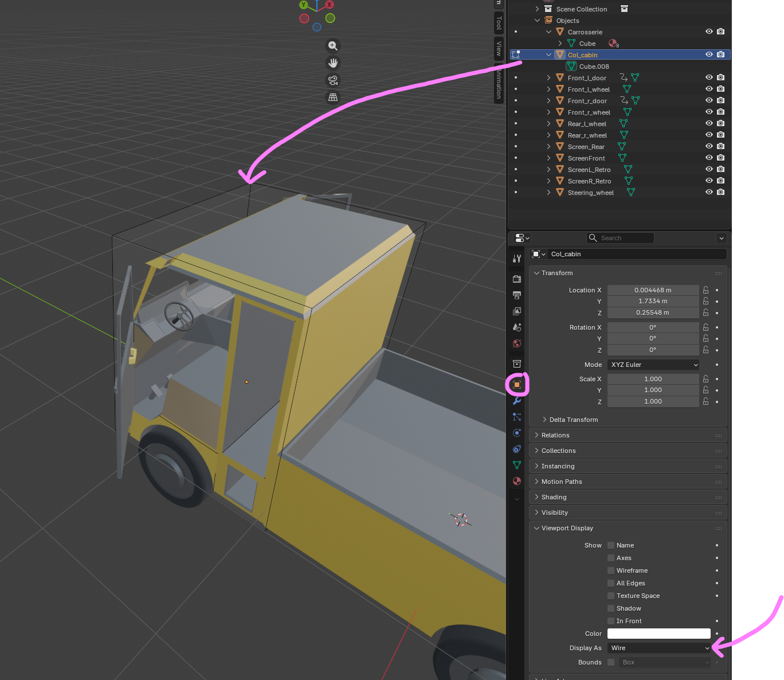The image size is (784, 680).
Task: Open the Output properties tab
Action: 517,295
